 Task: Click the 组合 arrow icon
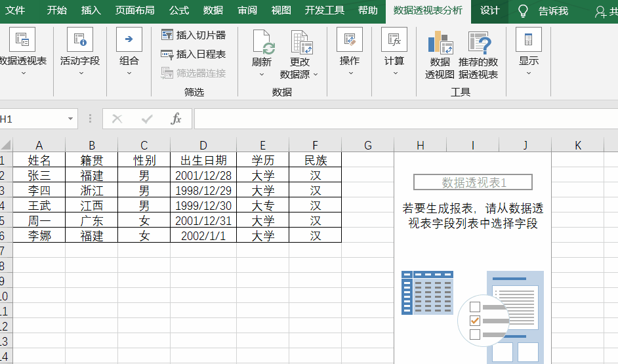click(129, 39)
